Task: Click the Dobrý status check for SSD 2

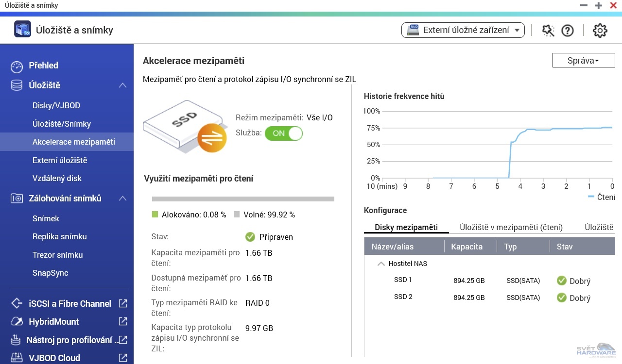Action: pos(563,298)
